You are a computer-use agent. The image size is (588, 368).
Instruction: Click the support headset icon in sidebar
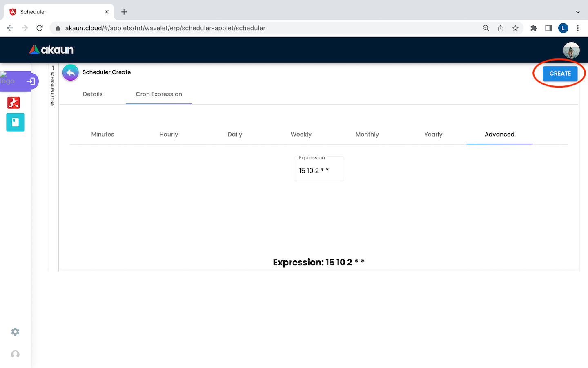[15, 354]
